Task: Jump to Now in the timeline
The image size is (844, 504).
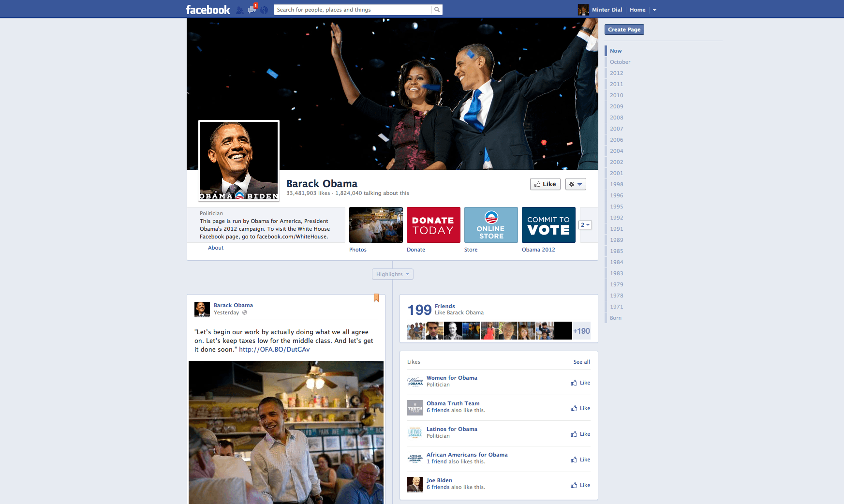Action: pos(616,51)
